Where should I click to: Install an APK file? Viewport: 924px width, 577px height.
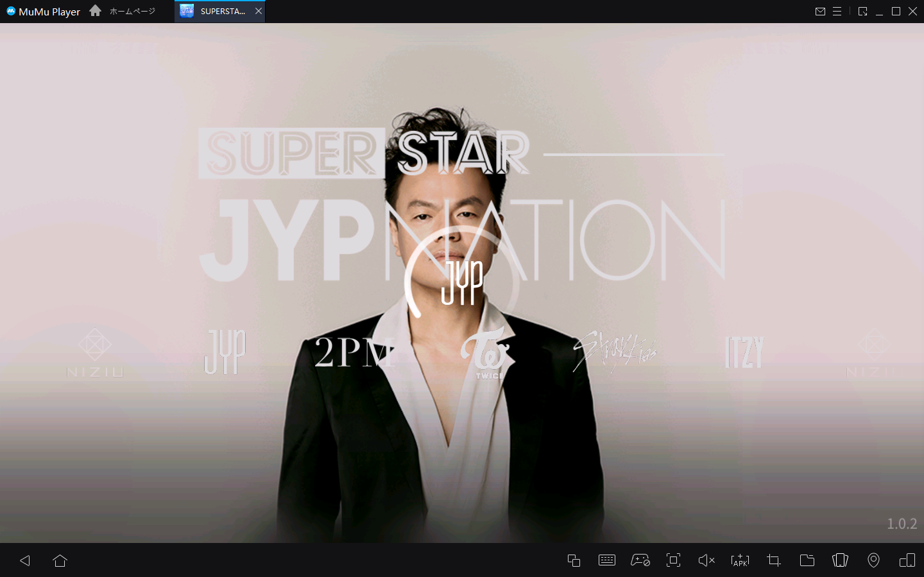(x=740, y=560)
